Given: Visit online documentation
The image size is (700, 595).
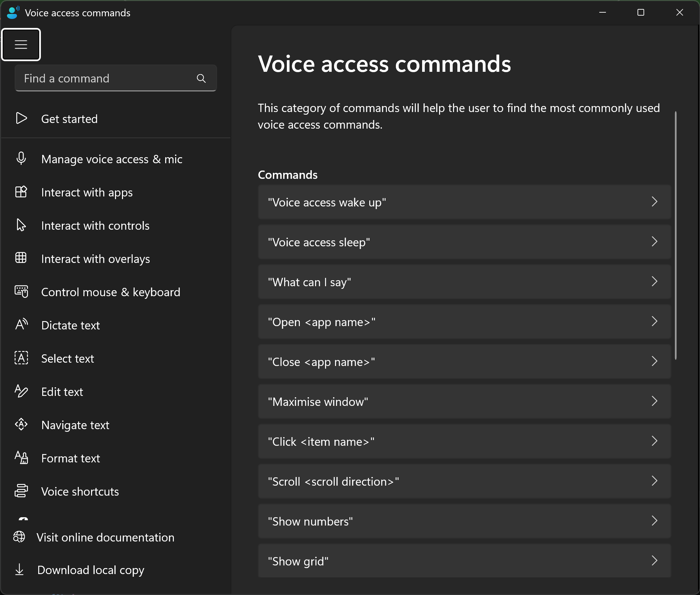Looking at the screenshot, I should coord(106,537).
